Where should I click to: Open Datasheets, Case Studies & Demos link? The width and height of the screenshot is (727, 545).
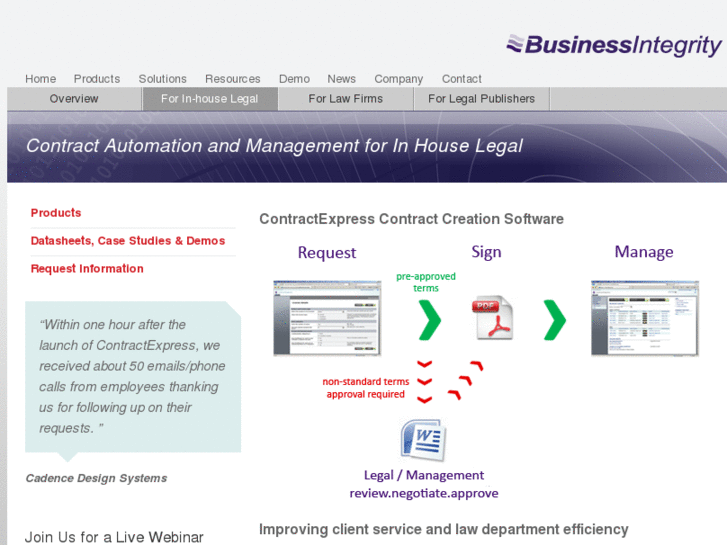pos(128,241)
